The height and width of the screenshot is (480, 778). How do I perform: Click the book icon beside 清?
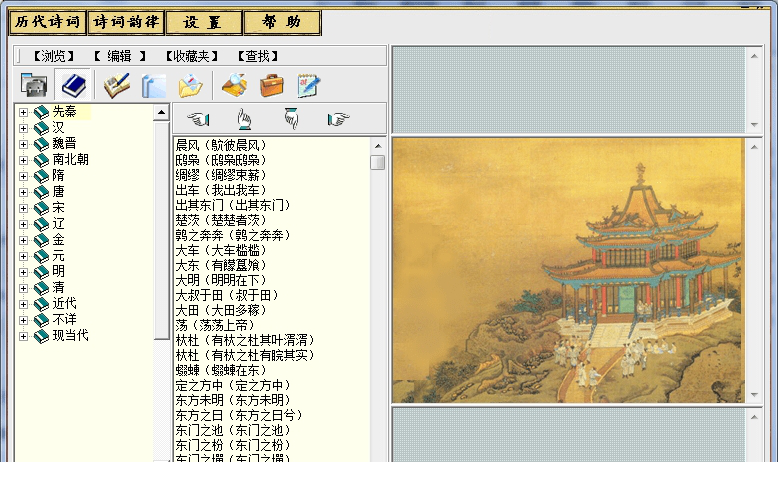click(x=41, y=288)
